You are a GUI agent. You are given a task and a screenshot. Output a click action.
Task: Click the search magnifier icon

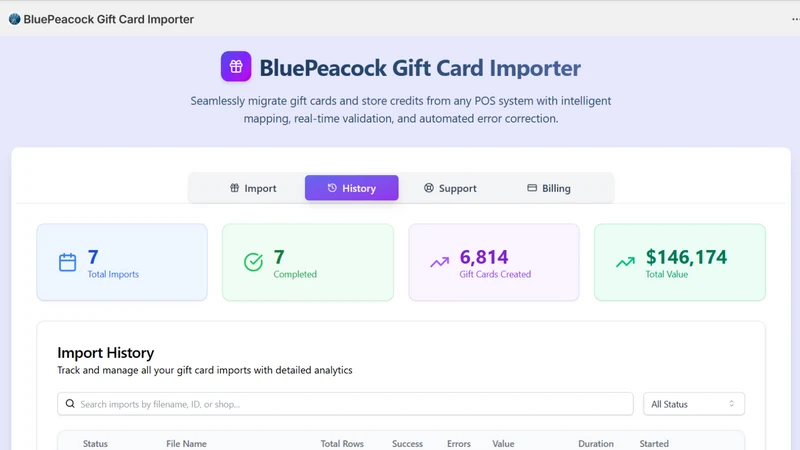[x=70, y=404]
